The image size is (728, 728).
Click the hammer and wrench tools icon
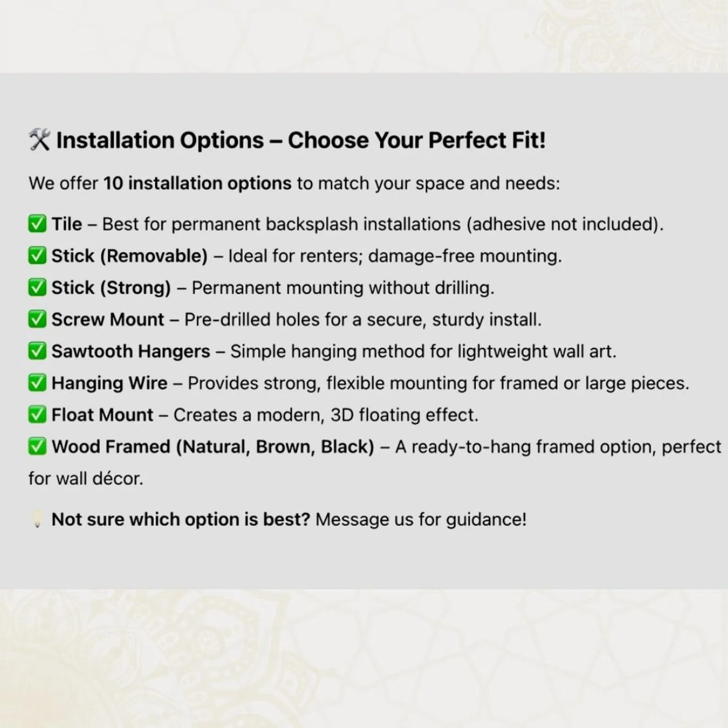coord(39,140)
